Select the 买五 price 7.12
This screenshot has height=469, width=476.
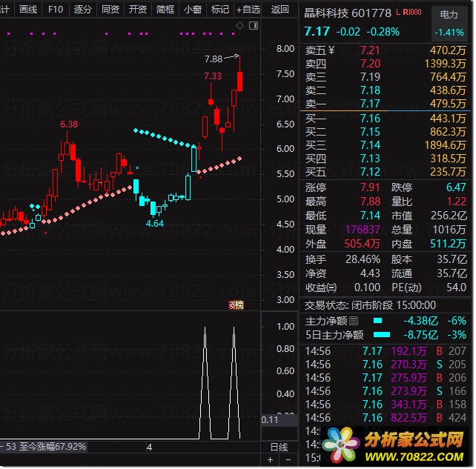tap(370, 172)
